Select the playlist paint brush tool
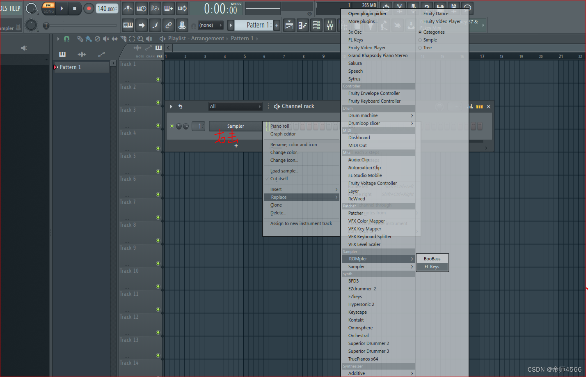 pyautogui.click(x=89, y=39)
